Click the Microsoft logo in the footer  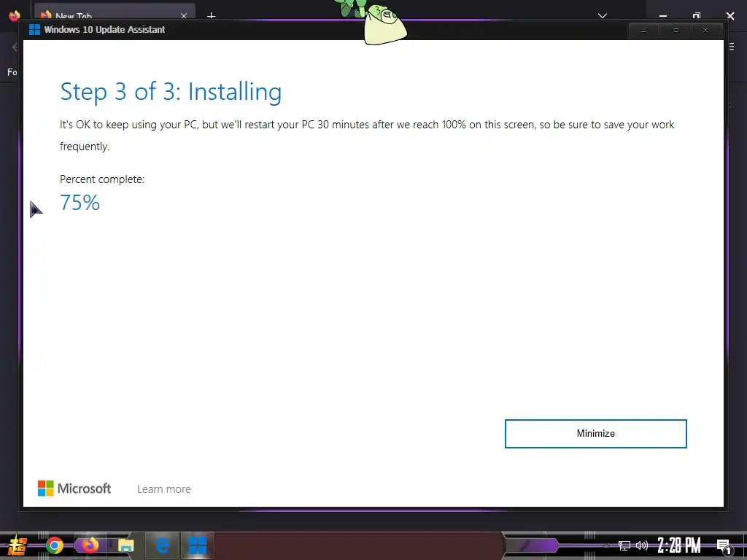coord(74,488)
